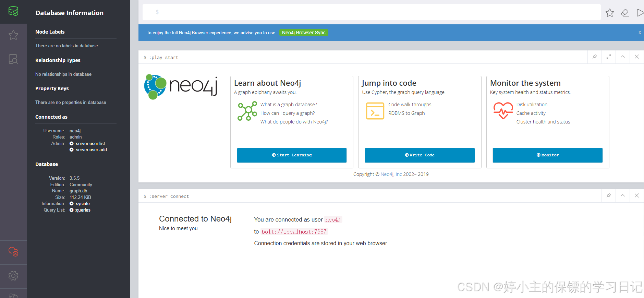Clear the editor with the eraser icon

pos(625,13)
